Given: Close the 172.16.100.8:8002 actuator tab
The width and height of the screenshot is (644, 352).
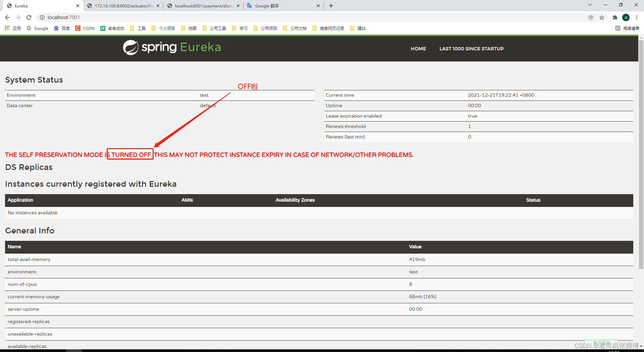Looking at the screenshot, I should point(158,6).
